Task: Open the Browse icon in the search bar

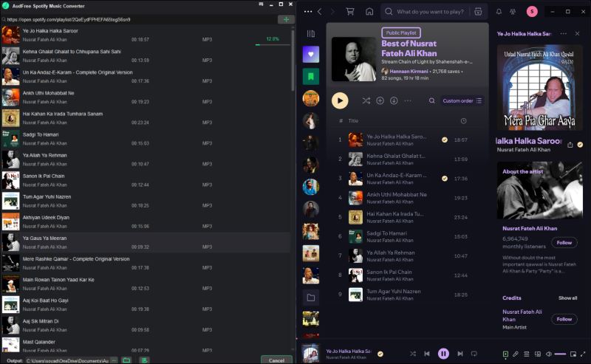Action: click(478, 12)
